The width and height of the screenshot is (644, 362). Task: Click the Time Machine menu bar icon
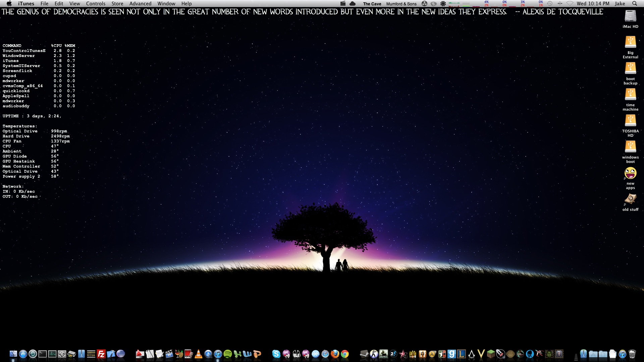coord(550,4)
